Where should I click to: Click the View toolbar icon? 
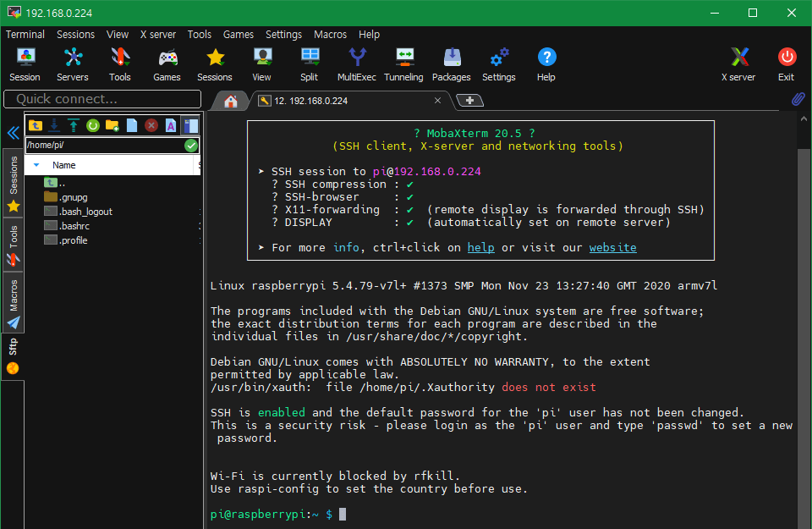[262, 64]
